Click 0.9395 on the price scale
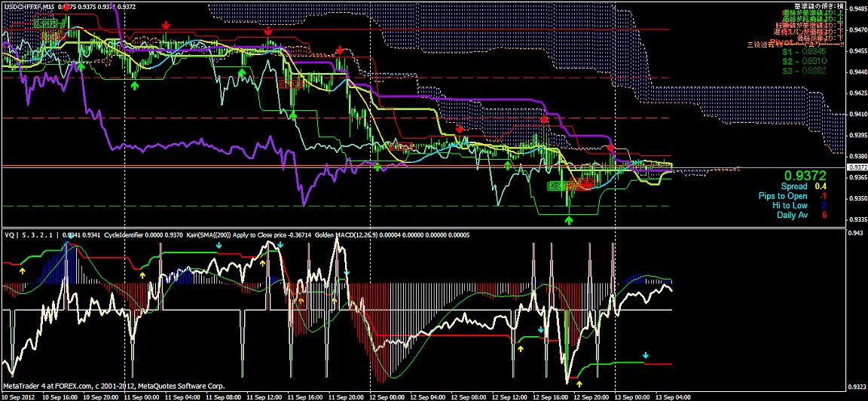Viewport: 868px width, 401px height. [x=857, y=135]
